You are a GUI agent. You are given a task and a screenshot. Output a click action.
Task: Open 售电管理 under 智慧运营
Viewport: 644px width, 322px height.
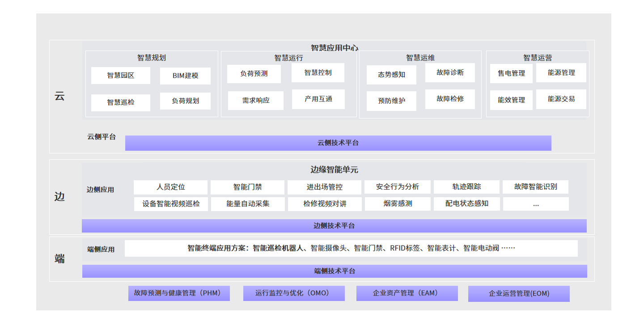pos(511,73)
